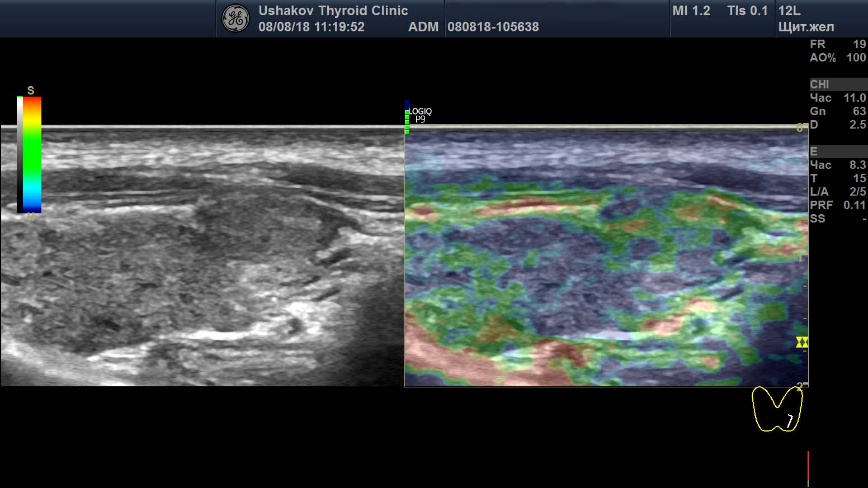Click the 12L probe label
Viewport: 868px width, 488px height.
(789, 11)
